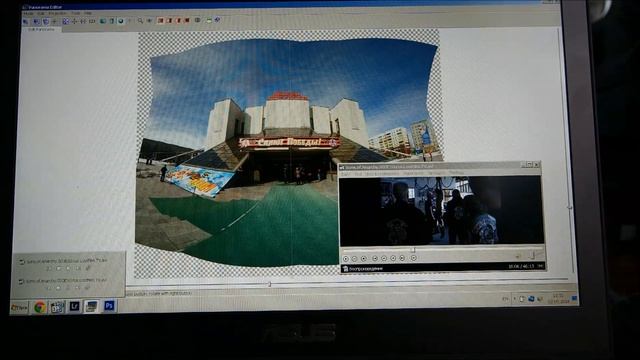Click the video frame in the media player

pos(441,211)
